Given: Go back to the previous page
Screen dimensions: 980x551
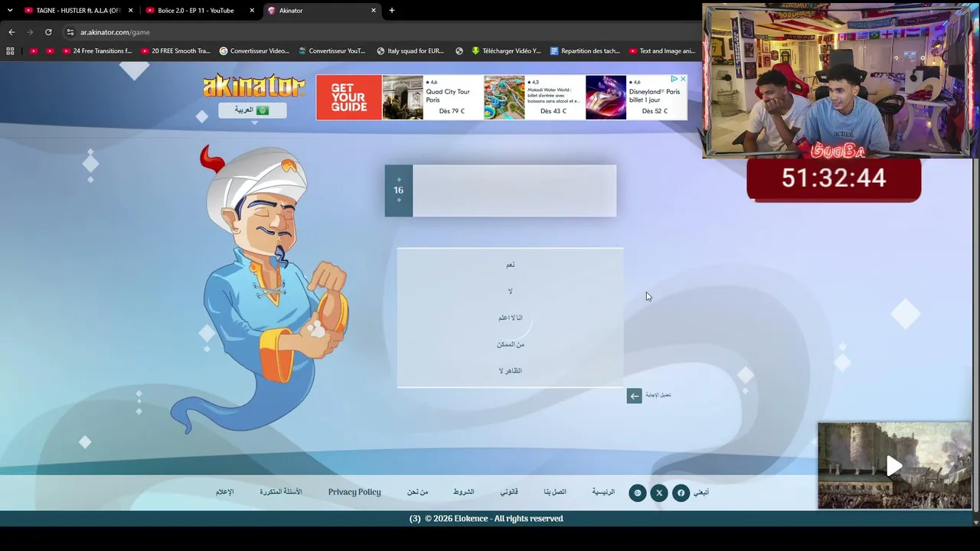Looking at the screenshot, I should pos(11,32).
